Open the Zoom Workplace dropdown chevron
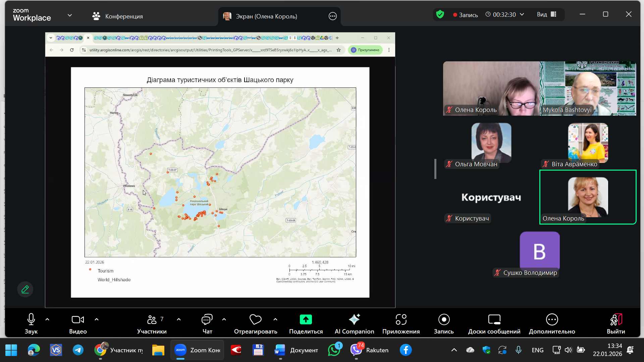644x362 pixels. point(70,15)
